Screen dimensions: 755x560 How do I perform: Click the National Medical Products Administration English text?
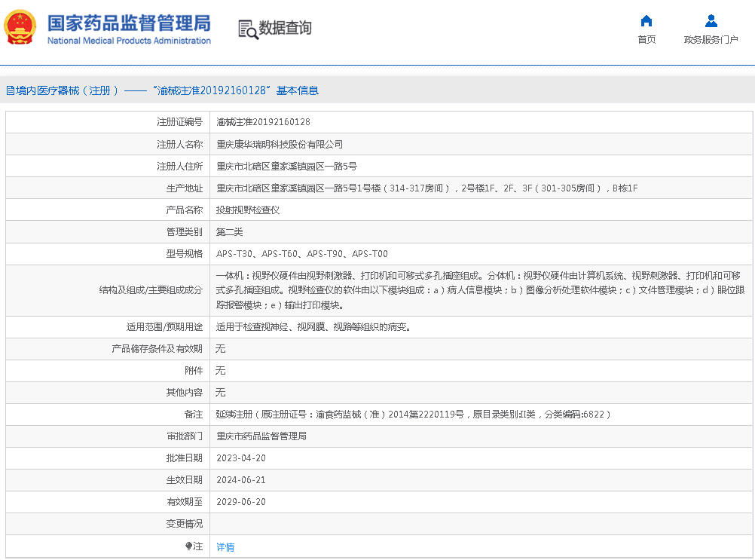tap(129, 41)
